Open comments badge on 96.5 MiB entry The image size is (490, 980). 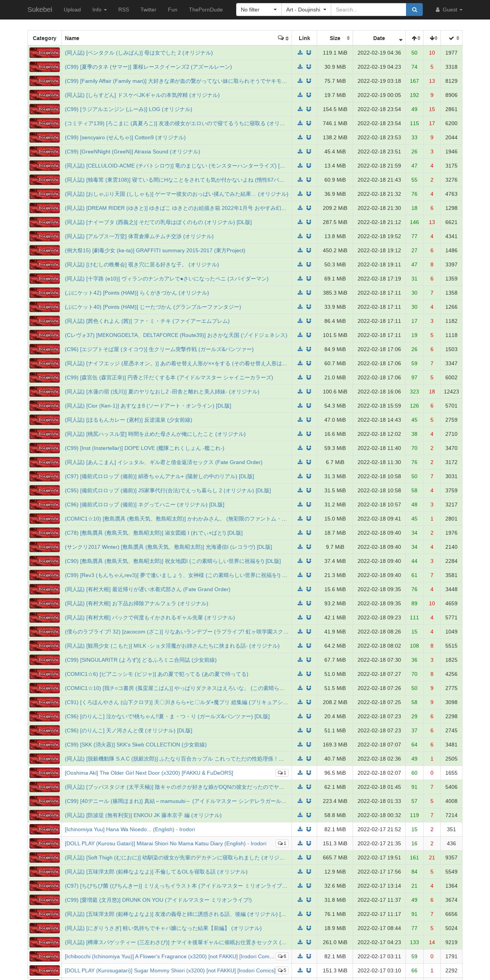[x=282, y=773]
